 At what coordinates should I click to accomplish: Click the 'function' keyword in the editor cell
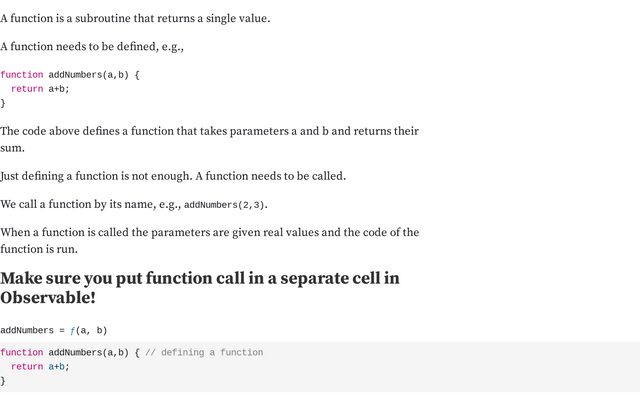coord(22,352)
